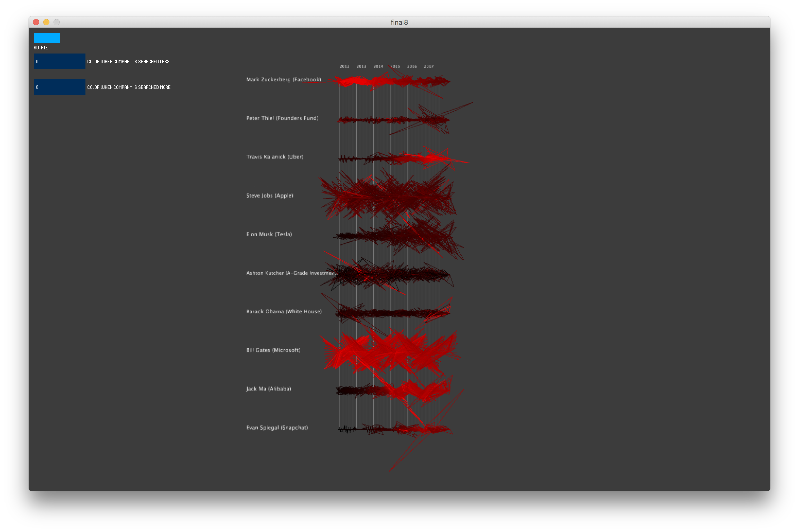Click the 2016 year label
799x532 pixels.
pyautogui.click(x=412, y=66)
